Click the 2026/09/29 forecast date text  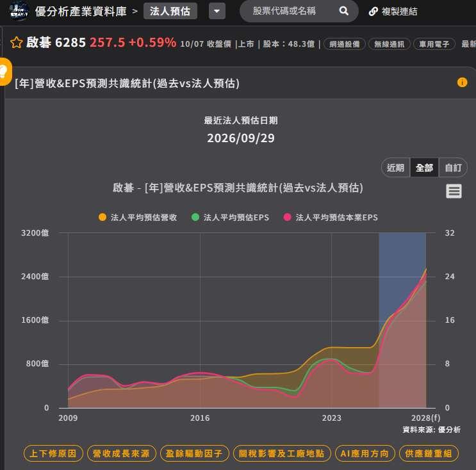(x=241, y=138)
